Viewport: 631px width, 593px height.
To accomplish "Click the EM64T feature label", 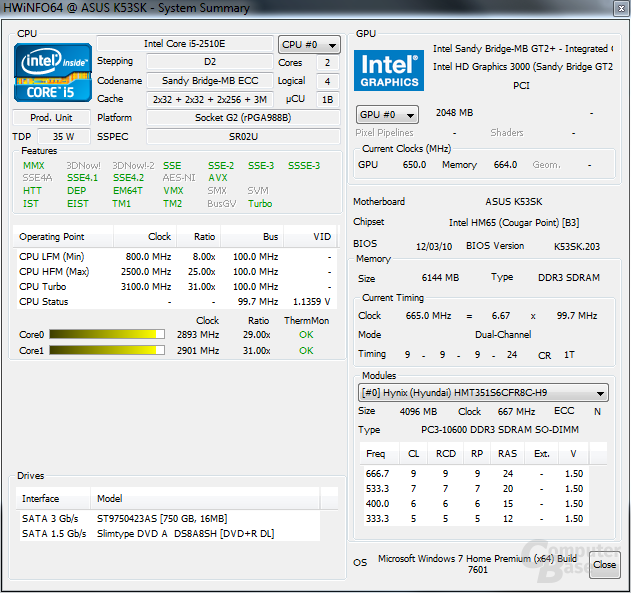I will [128, 190].
